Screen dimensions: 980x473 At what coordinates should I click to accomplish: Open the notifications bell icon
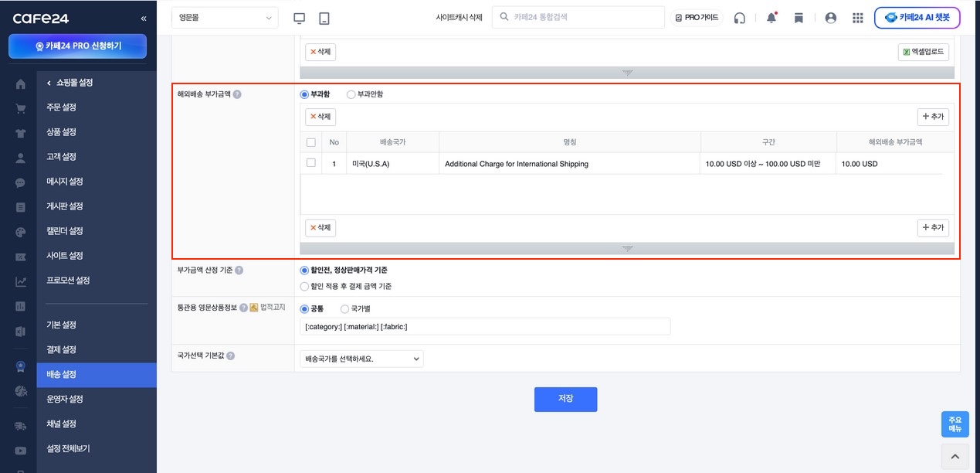point(771,18)
